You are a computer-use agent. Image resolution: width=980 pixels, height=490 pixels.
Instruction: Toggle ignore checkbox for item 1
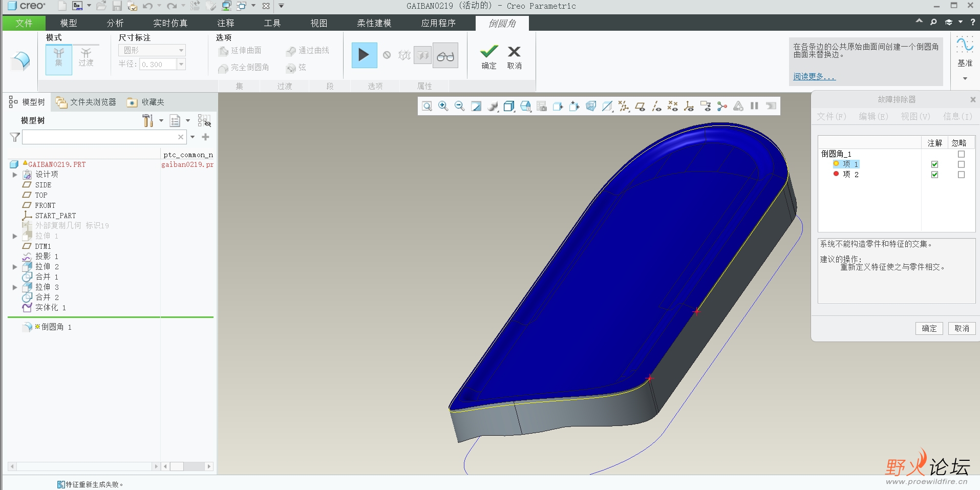961,164
